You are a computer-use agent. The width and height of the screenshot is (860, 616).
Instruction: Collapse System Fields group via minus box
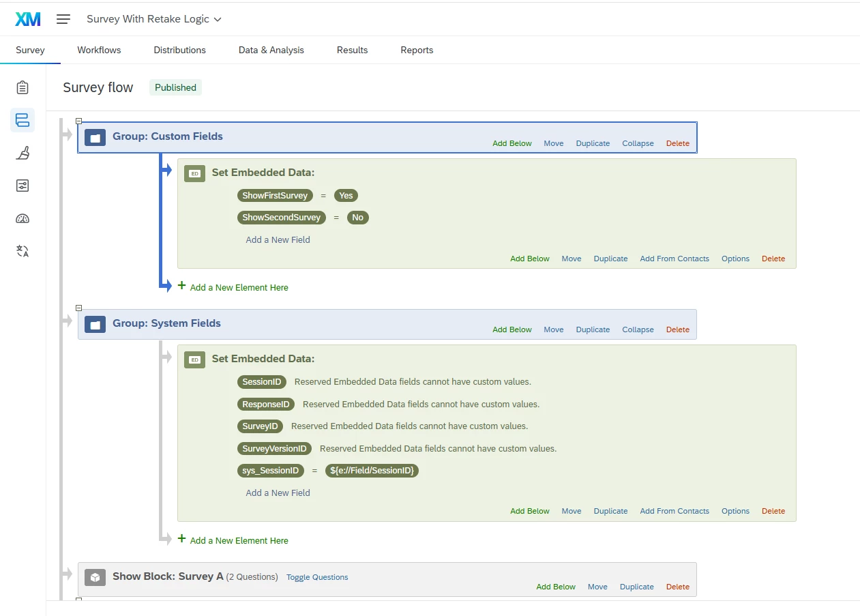click(78, 308)
